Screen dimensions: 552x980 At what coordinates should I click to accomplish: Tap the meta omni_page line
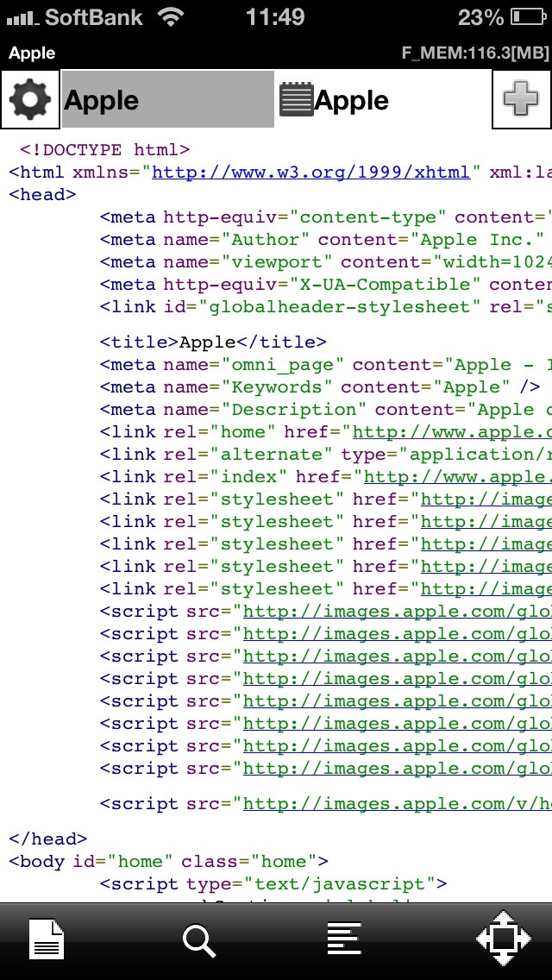click(x=326, y=364)
